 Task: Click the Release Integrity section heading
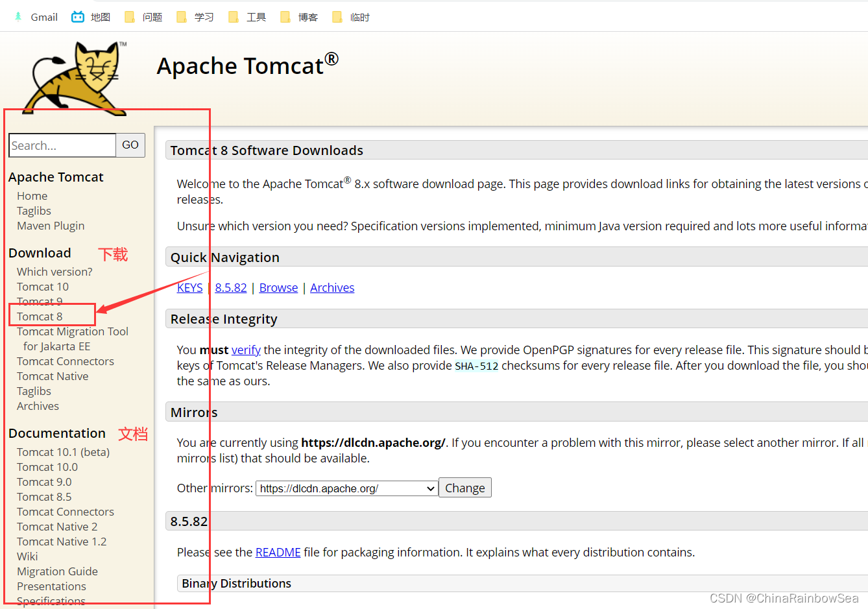(x=224, y=319)
